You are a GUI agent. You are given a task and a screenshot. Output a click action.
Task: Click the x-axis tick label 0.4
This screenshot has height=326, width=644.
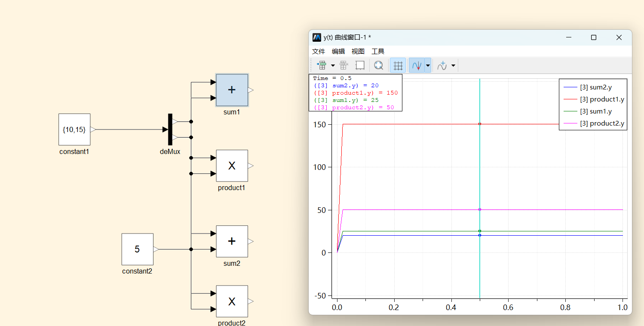[451, 308]
